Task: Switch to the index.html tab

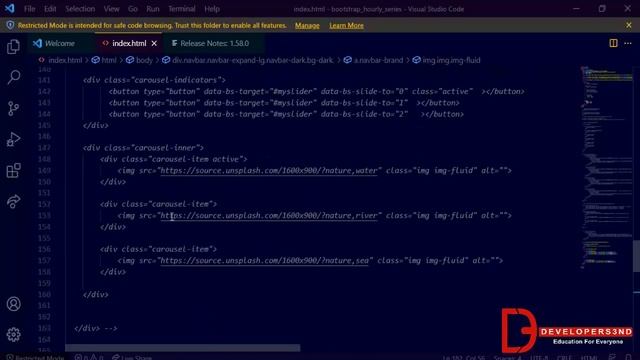Action: point(129,43)
